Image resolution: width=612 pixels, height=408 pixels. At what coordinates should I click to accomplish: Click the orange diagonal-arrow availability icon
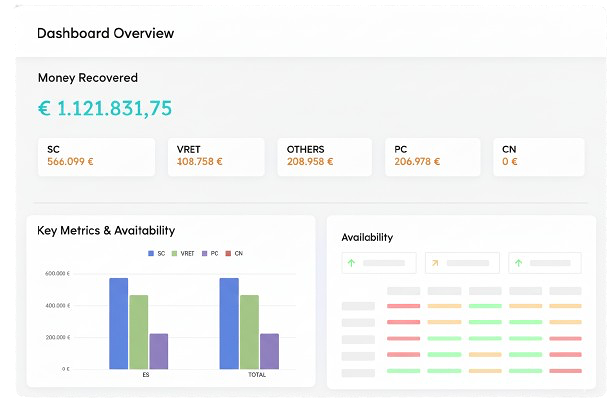435,263
